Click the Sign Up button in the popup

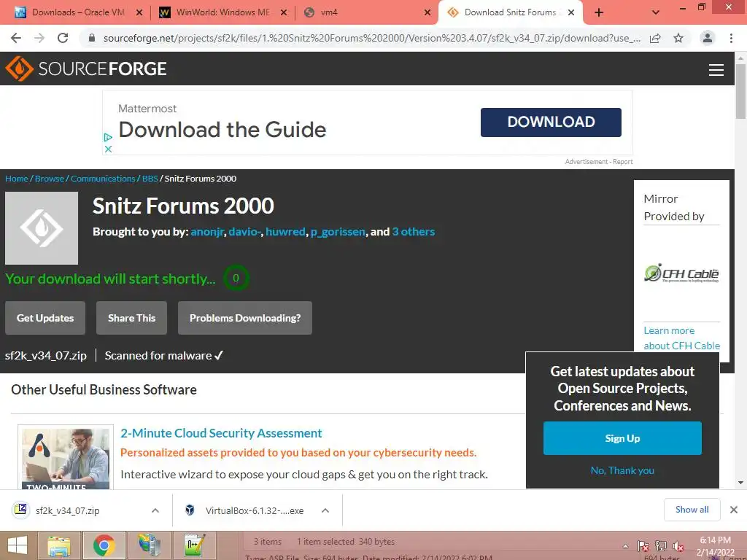click(622, 438)
